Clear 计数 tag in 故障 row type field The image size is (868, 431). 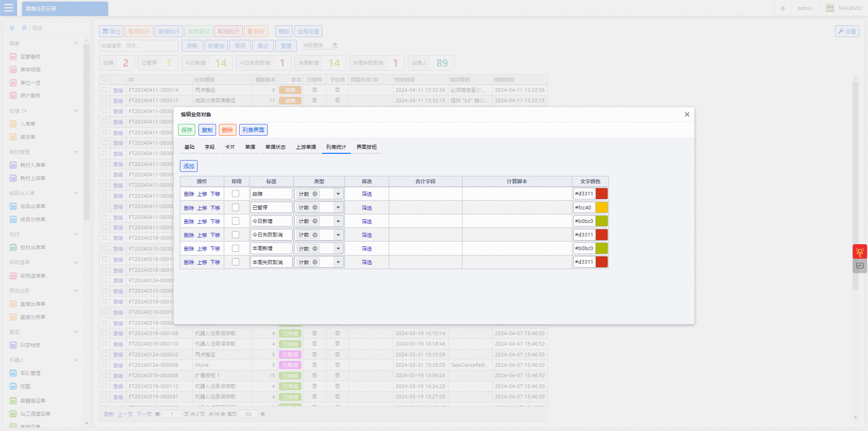(315, 194)
